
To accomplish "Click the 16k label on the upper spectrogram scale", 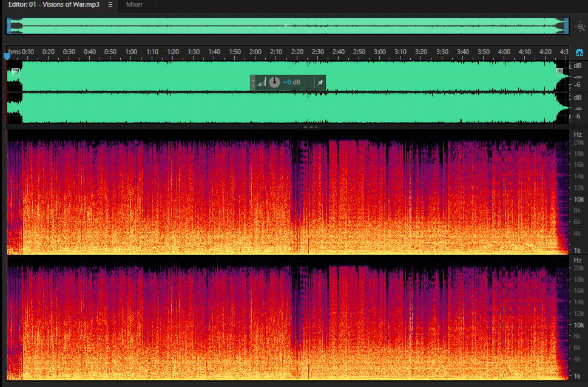I will click(579, 165).
